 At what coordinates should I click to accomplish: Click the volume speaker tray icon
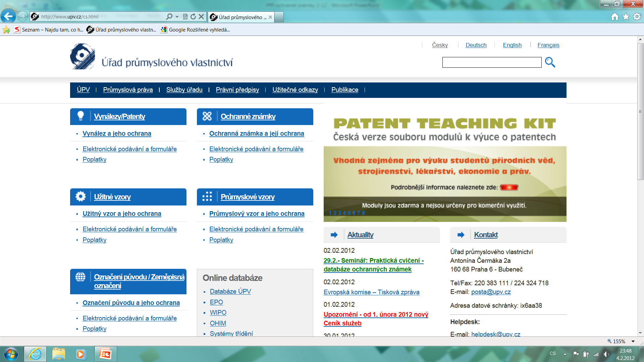(606, 354)
